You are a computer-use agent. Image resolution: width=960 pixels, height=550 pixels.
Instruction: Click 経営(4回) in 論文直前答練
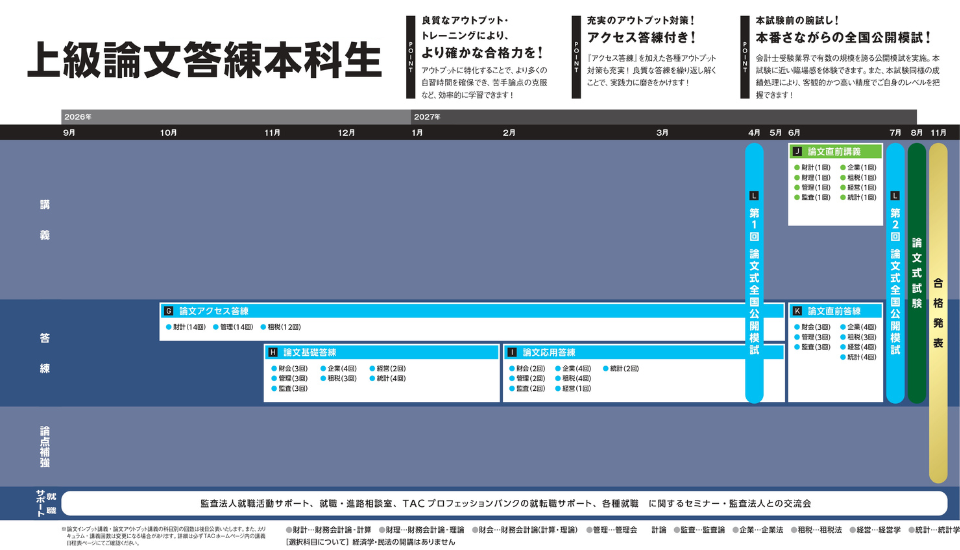858,347
